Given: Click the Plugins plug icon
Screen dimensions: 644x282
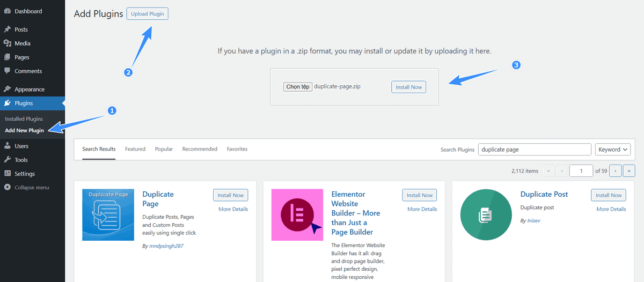Looking at the screenshot, I should (x=7, y=103).
